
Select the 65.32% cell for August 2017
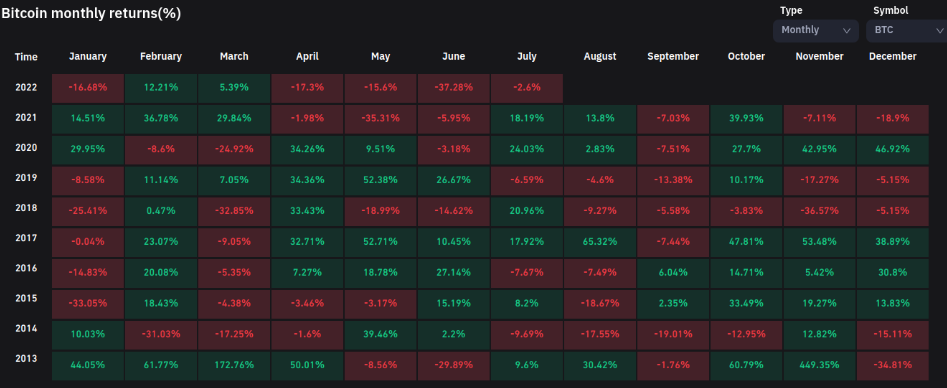[600, 242]
